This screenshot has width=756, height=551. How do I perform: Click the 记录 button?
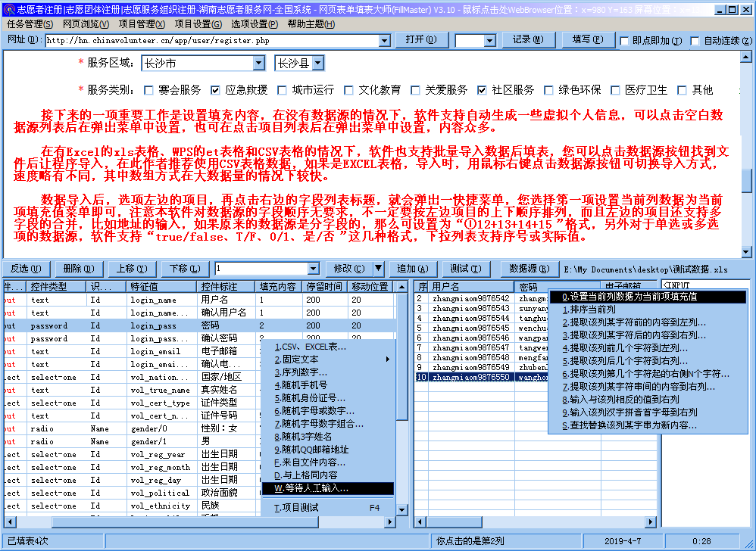529,39
